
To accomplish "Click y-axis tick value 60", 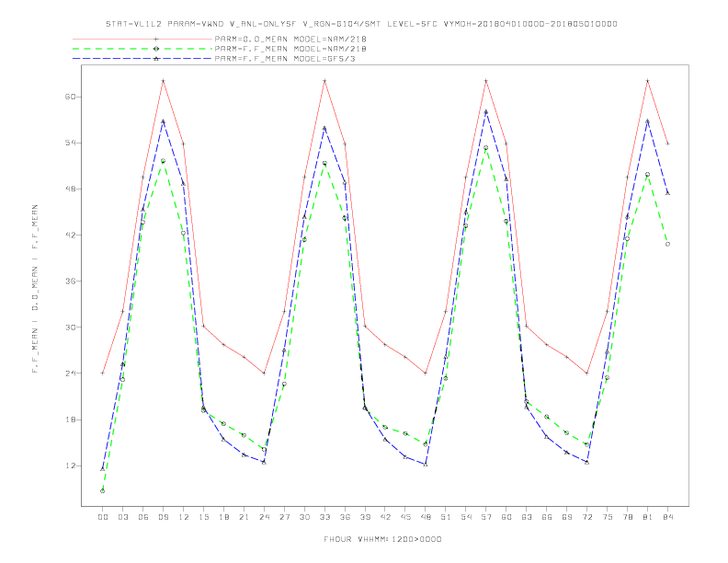I will (x=70, y=97).
